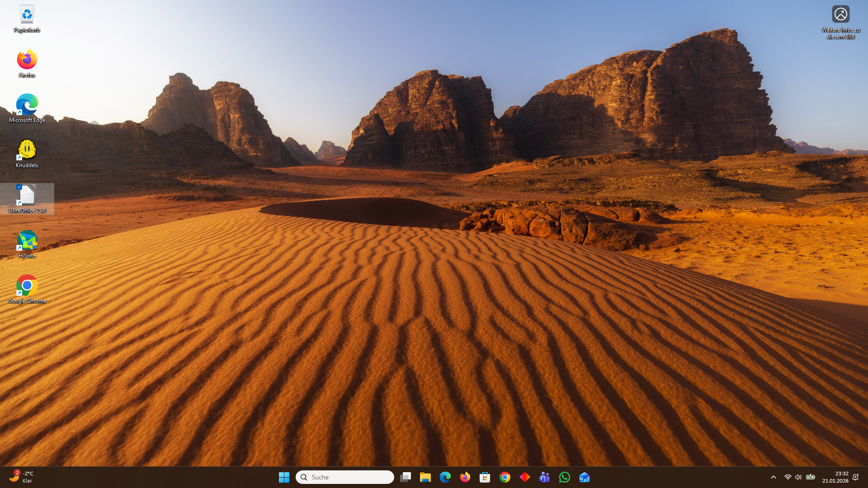Open clock and date calendar flyout
The height and width of the screenshot is (488, 868).
(x=835, y=477)
